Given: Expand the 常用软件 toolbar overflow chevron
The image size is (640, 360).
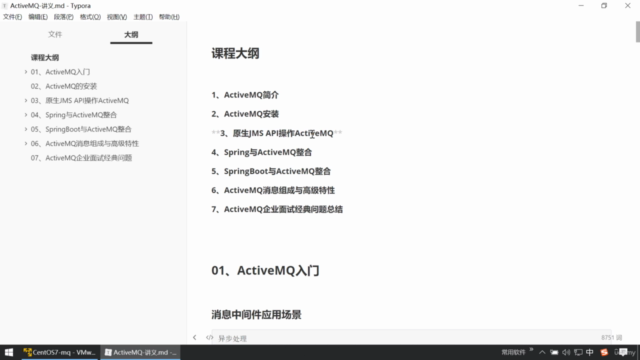Looking at the screenshot, I should click(x=531, y=350).
